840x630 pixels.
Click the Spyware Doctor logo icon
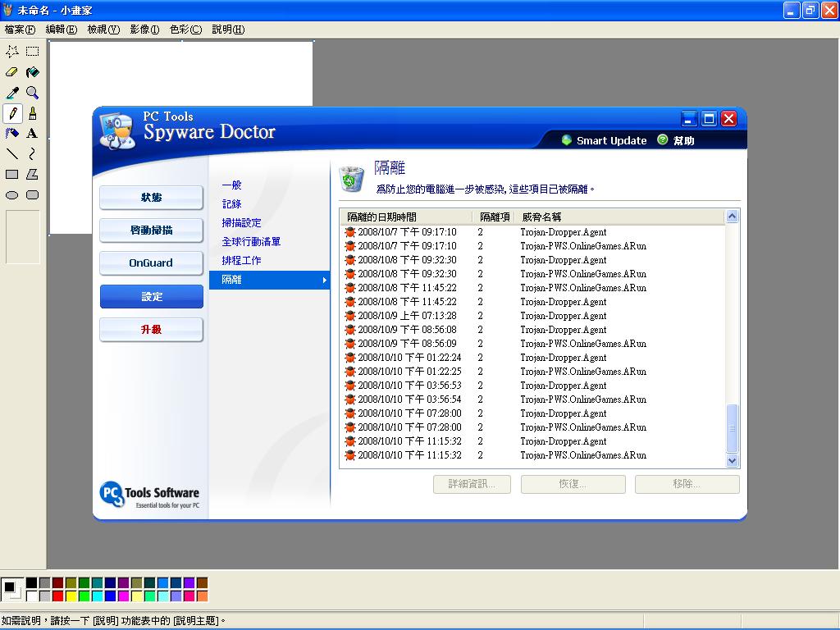tap(118, 131)
